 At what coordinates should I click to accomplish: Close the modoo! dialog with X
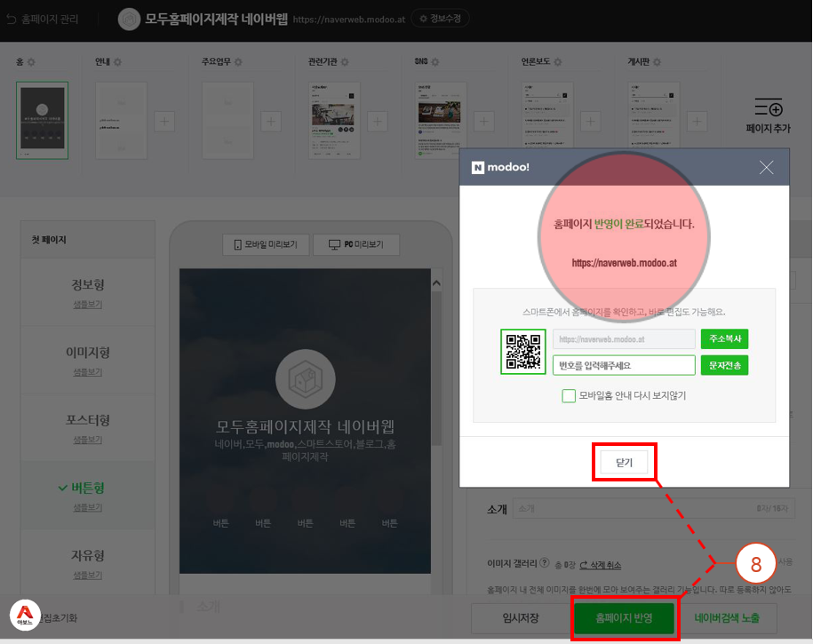click(x=766, y=168)
